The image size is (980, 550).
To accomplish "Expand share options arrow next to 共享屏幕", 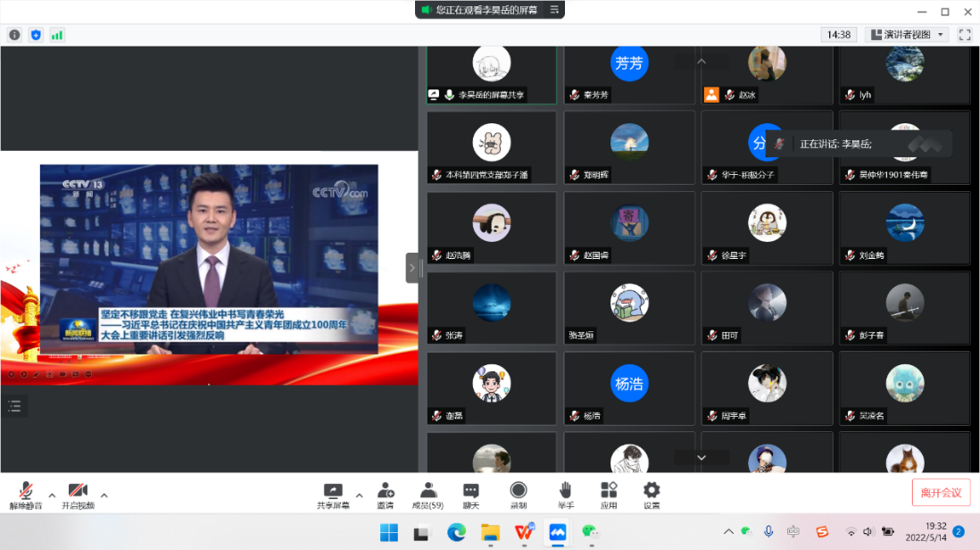I will 360,496.
